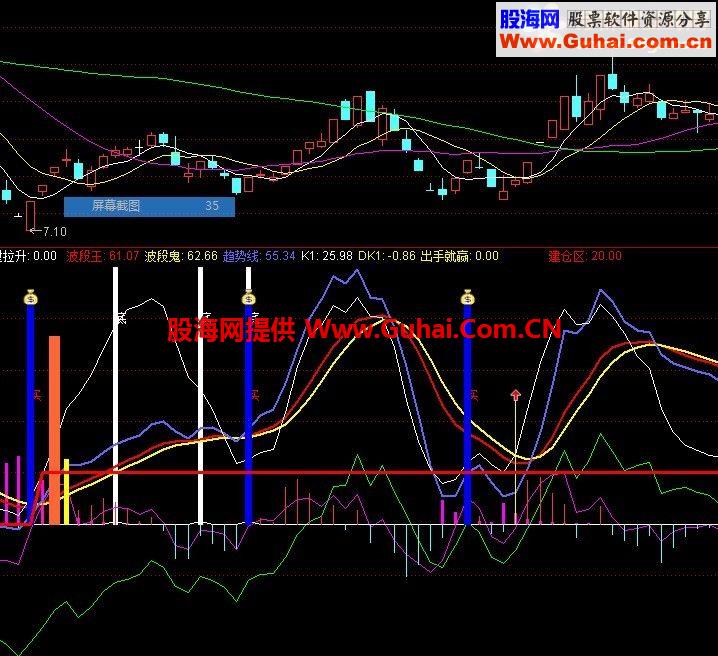Image resolution: width=718 pixels, height=656 pixels.
Task: Click the red up-arrow signal marker
Action: click(516, 395)
